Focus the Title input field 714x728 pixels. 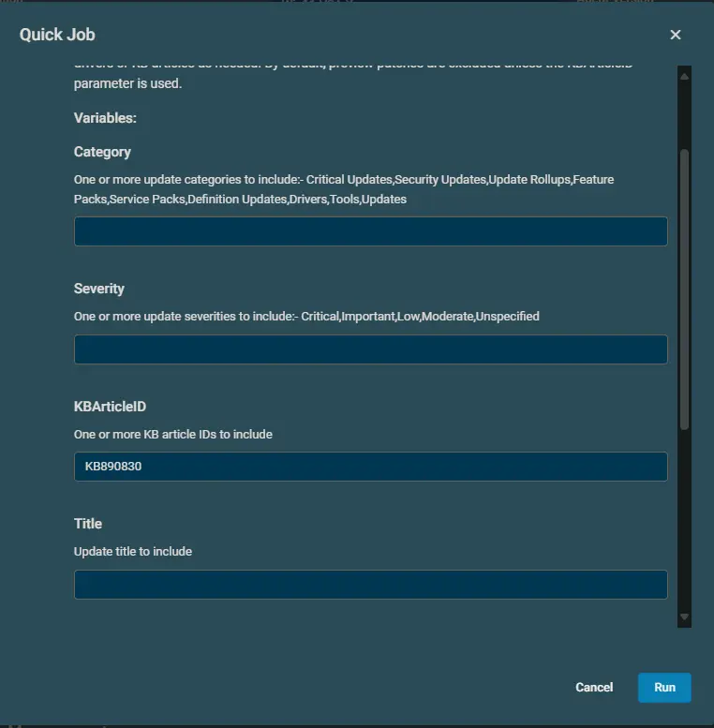coord(370,585)
